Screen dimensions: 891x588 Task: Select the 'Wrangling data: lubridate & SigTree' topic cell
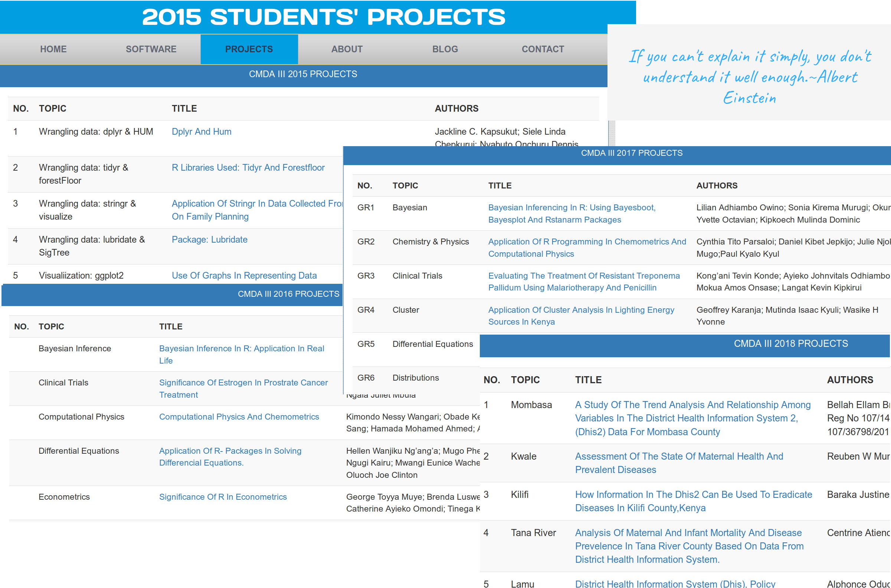92,246
